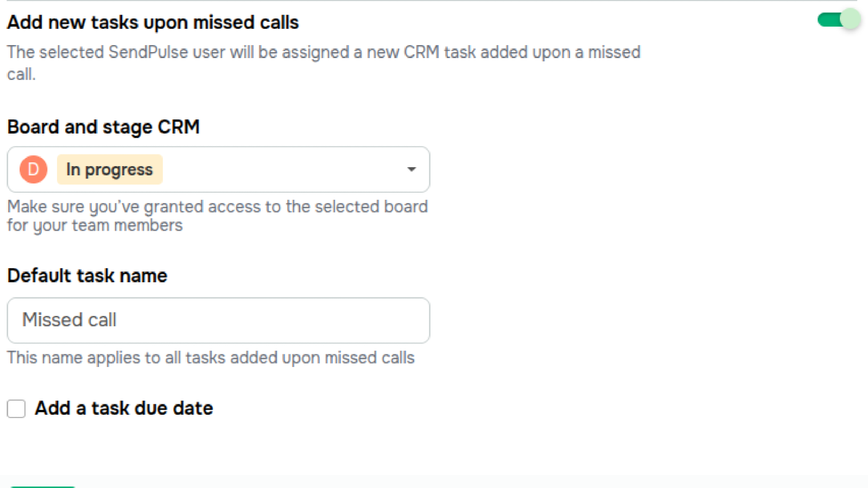Screen dimensions: 868x488
Task: Click the This name applies to all tasks hint
Action: pos(211,358)
